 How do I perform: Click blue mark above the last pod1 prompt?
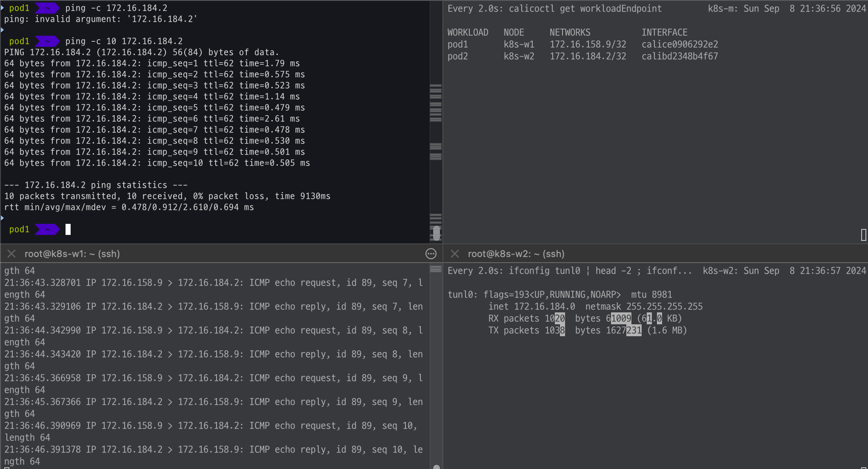point(2,218)
